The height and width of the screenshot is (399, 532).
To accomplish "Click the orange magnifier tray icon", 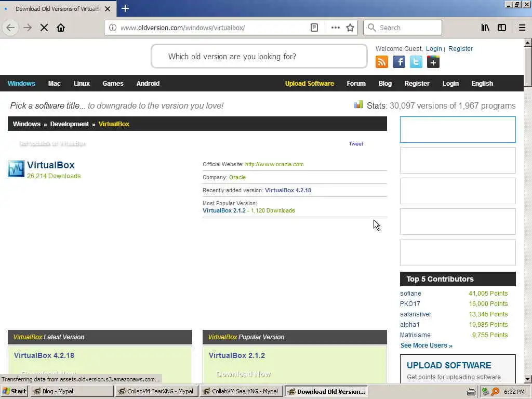I will (495, 392).
